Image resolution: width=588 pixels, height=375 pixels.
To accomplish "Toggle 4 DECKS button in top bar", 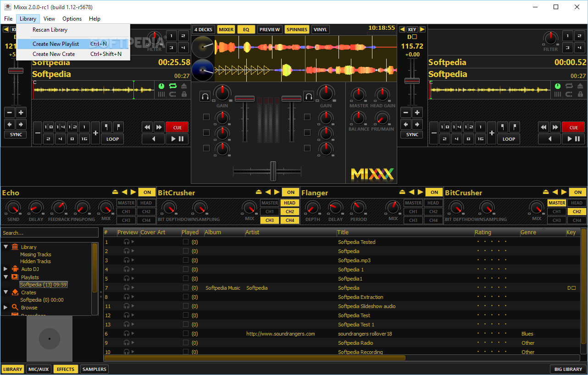I will pyautogui.click(x=203, y=29).
